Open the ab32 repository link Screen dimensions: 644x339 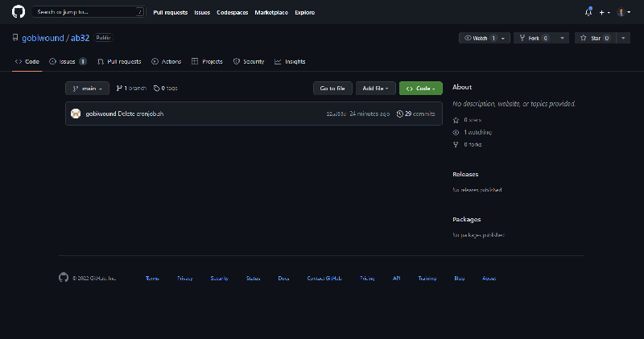coord(80,38)
